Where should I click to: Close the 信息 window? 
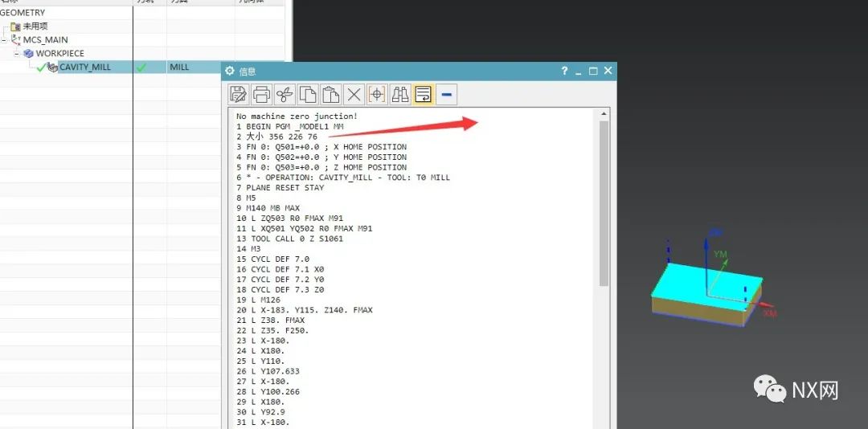tap(608, 71)
